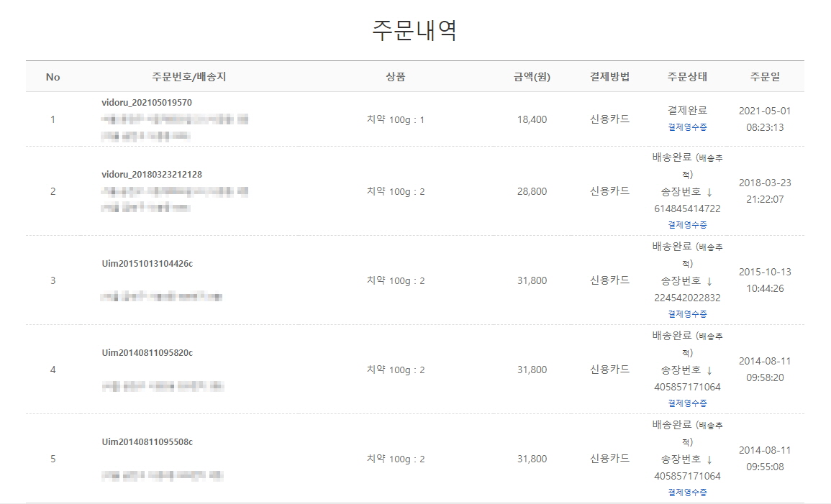Click order number Uim20140811095820c
Screen dimensions: 831x504
(x=147, y=353)
